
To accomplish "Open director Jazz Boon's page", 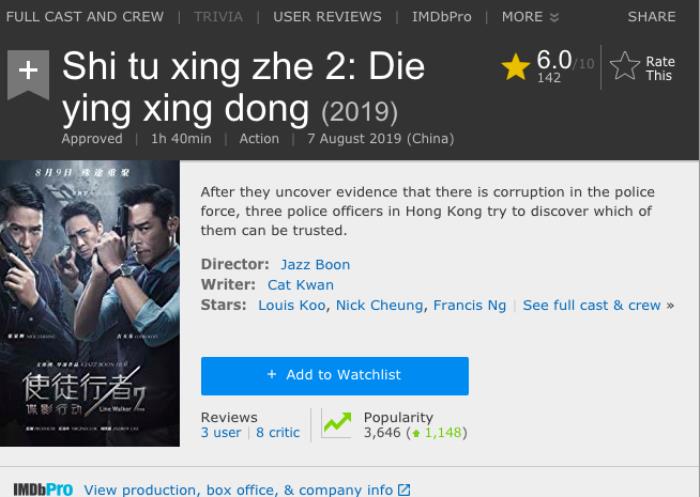I will coord(315,265).
